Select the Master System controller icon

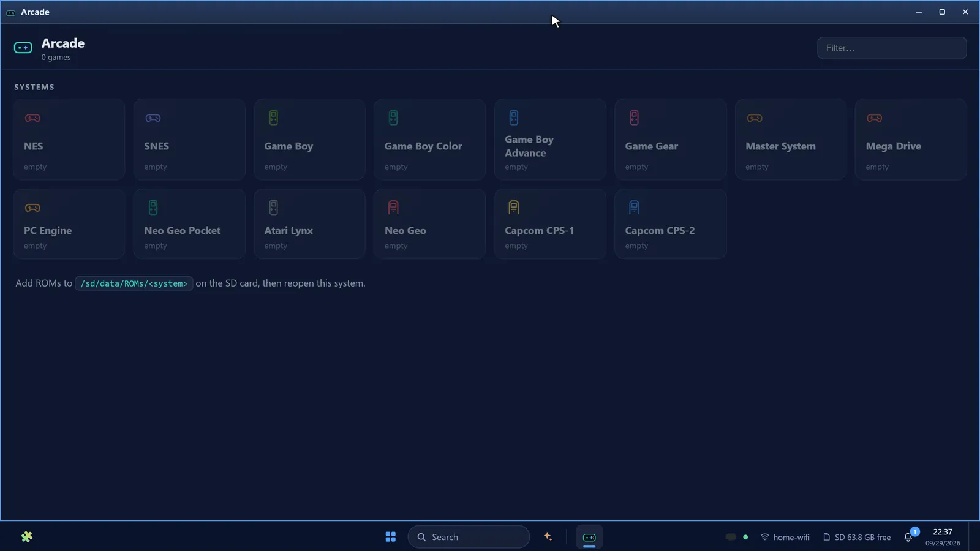tap(755, 118)
